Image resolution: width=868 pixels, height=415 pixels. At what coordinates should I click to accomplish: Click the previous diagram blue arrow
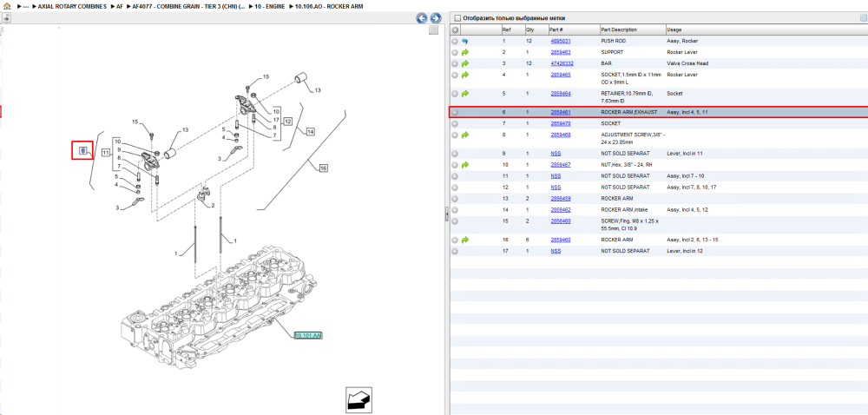point(422,18)
